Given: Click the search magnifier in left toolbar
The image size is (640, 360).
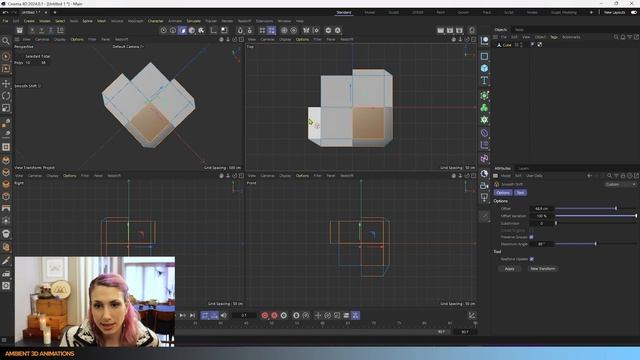Looking at the screenshot, I should pyautogui.click(x=6, y=41).
